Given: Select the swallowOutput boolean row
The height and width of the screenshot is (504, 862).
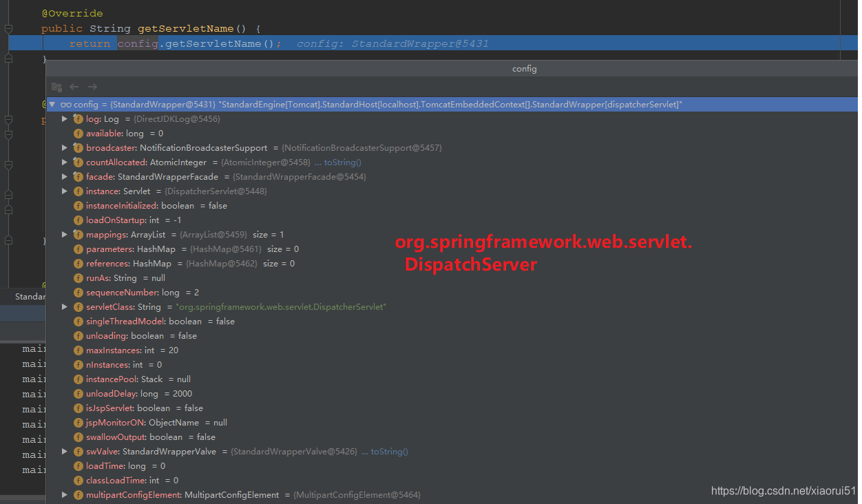Looking at the screenshot, I should 452,437.
